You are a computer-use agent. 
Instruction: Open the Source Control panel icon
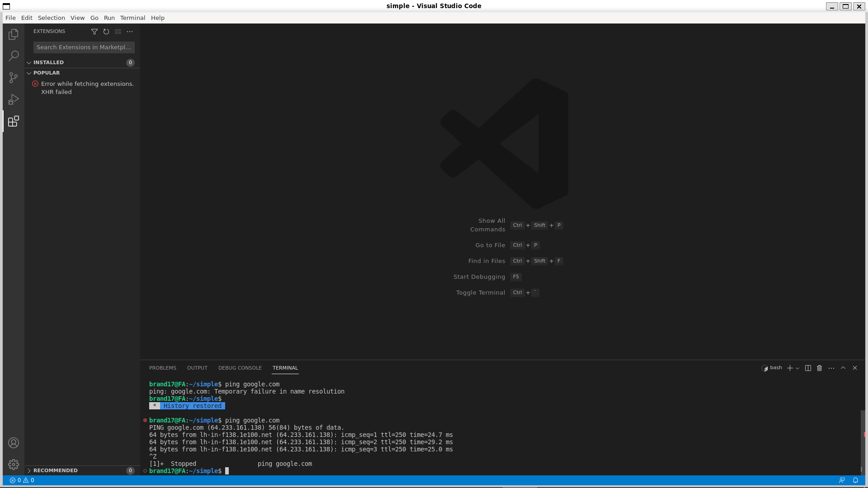14,77
